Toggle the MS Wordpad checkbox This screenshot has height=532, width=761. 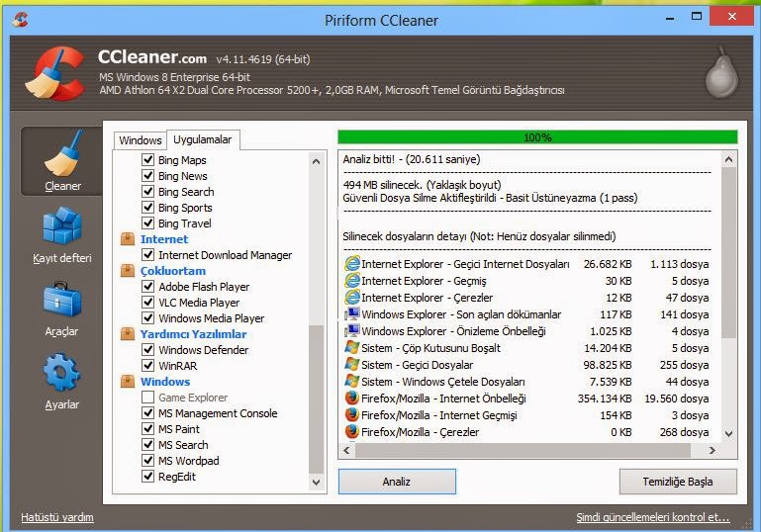[x=148, y=460]
